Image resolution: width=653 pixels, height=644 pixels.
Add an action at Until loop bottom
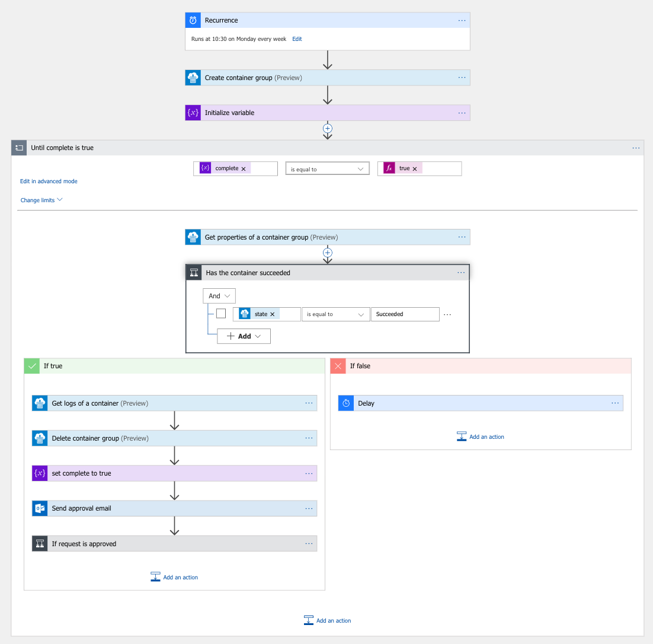(x=327, y=621)
